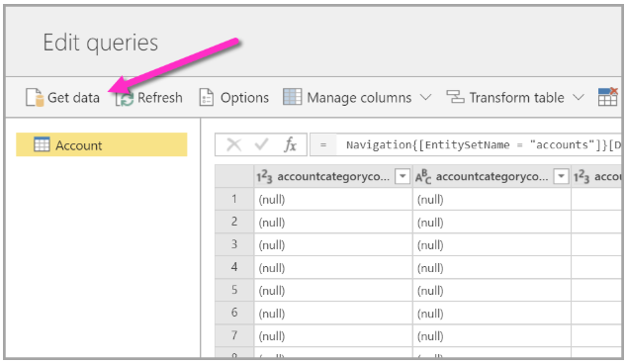Open Options from the toolbar
The image size is (626, 364).
coord(234,98)
